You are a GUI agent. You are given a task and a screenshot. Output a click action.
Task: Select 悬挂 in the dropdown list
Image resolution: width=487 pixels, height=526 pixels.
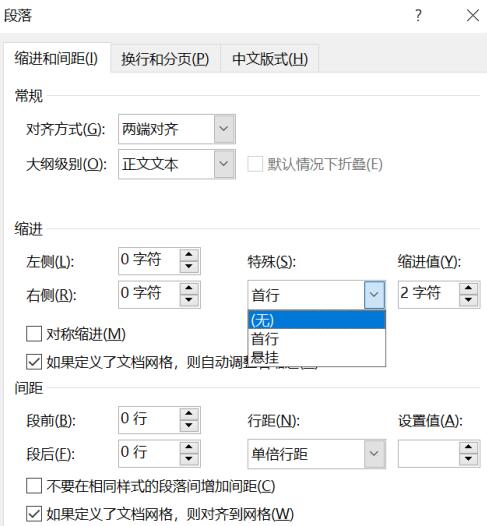pyautogui.click(x=317, y=357)
